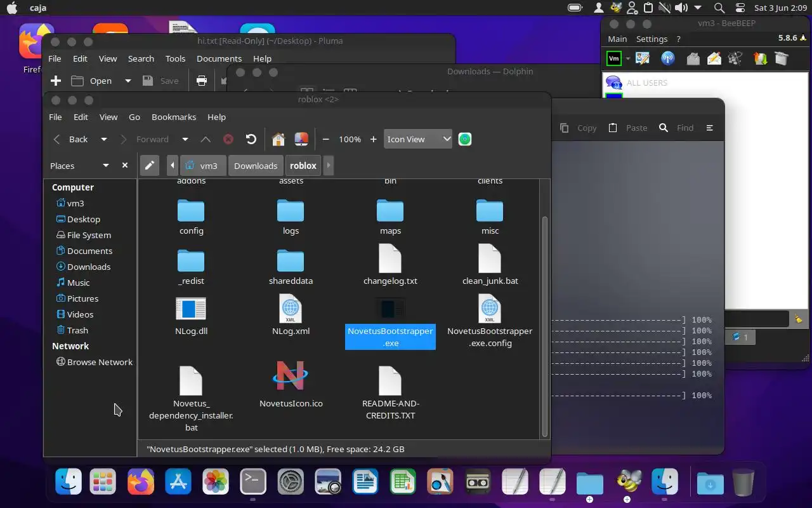Toggle the volume icon in menu bar
Screen dimensions: 812x508
pyautogui.click(x=681, y=8)
